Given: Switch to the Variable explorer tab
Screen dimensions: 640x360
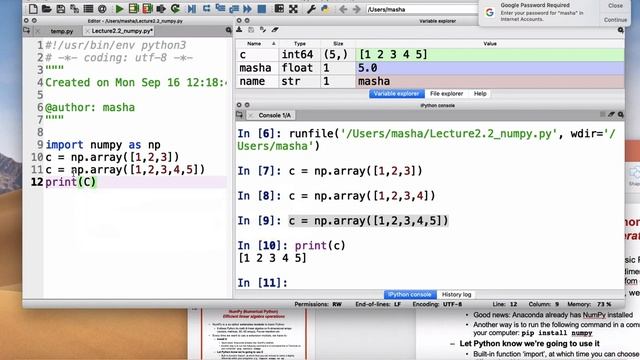Looking at the screenshot, I should tap(396, 94).
